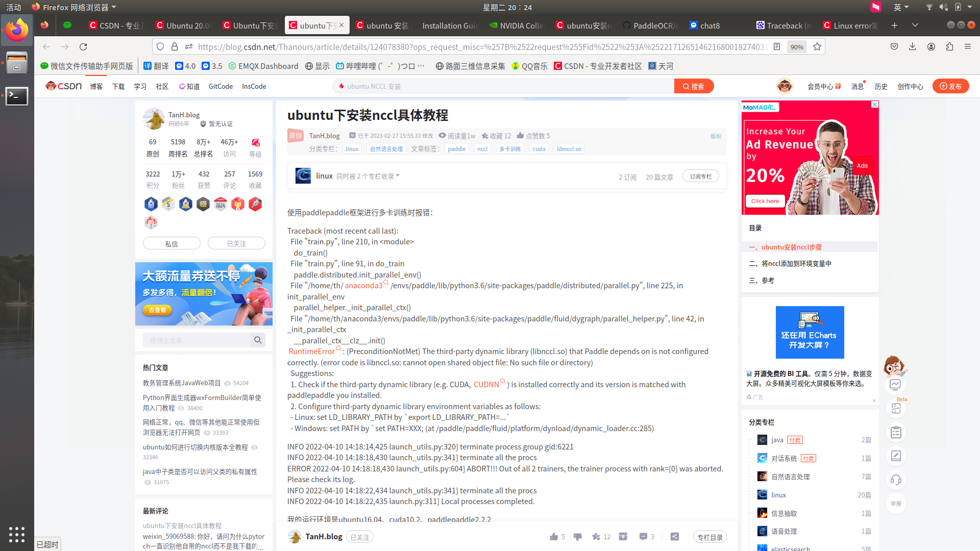Switch to the NVIDIA Collective tab
The image size is (980, 551).
tap(518, 26)
